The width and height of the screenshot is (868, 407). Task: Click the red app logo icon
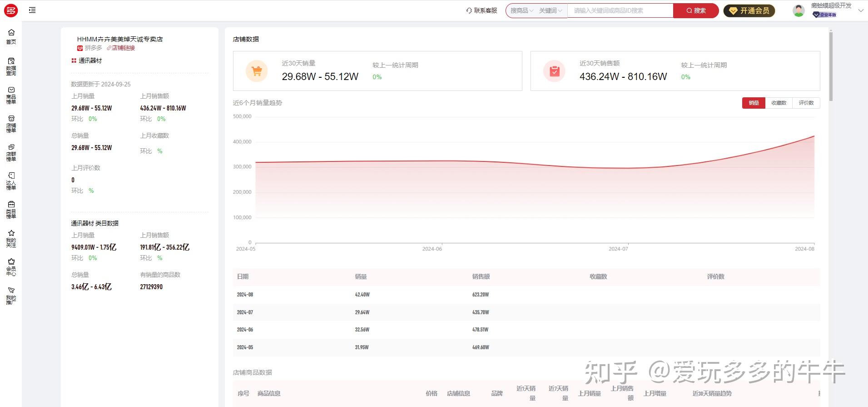pos(11,10)
